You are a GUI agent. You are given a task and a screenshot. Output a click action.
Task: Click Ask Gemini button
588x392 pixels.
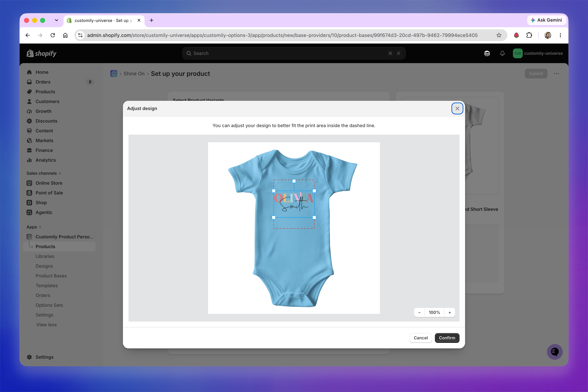pos(546,20)
